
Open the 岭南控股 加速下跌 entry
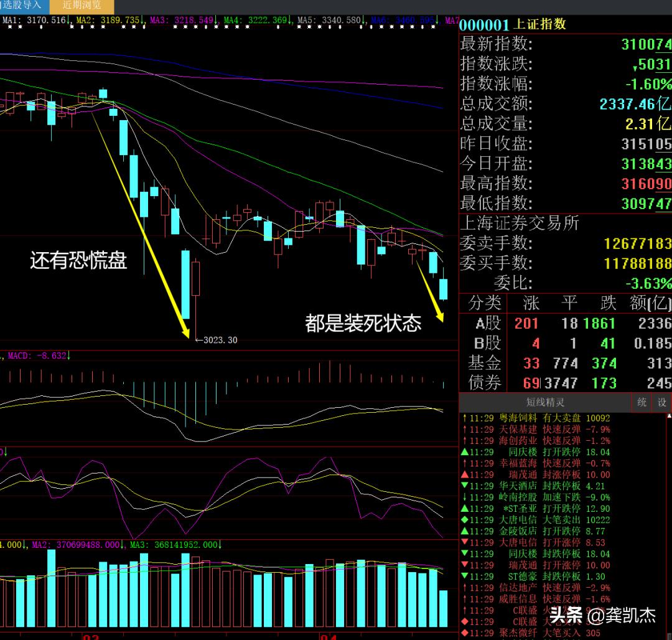click(x=535, y=497)
